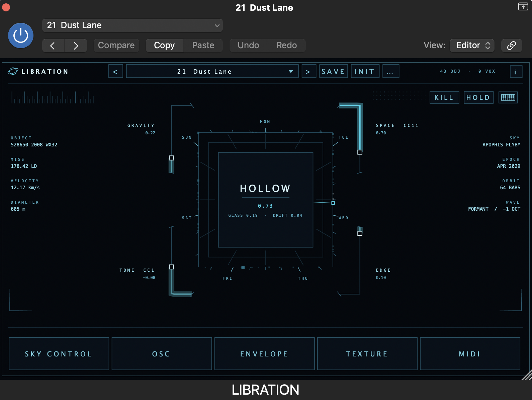Go to next preset in Logic header

76,46
